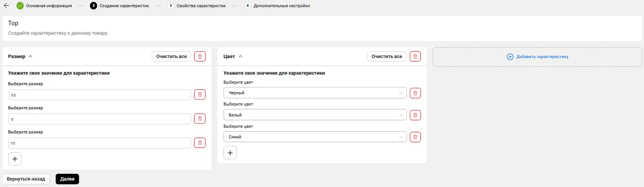Delete the entire Цвет characteristic
The width and height of the screenshot is (644, 187).
pos(415,56)
